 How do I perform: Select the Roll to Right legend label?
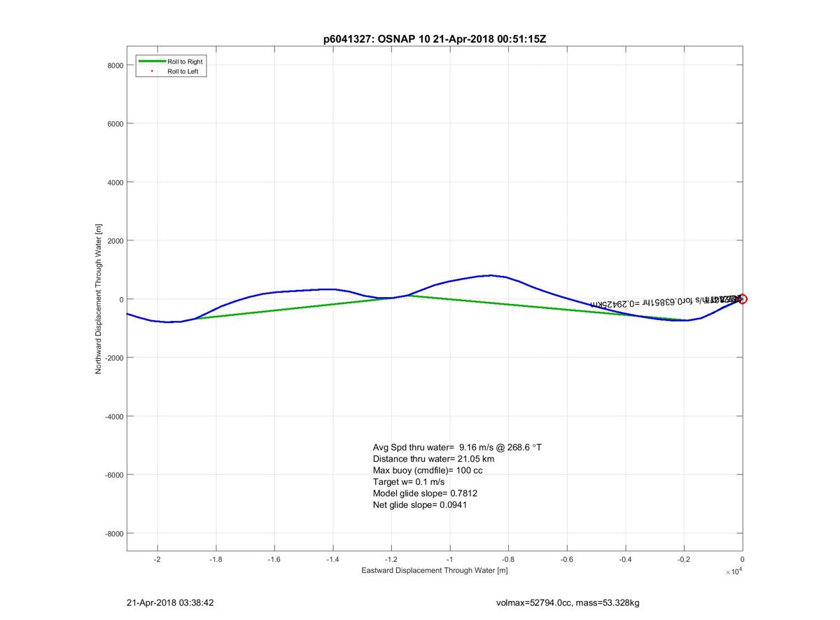[185, 62]
